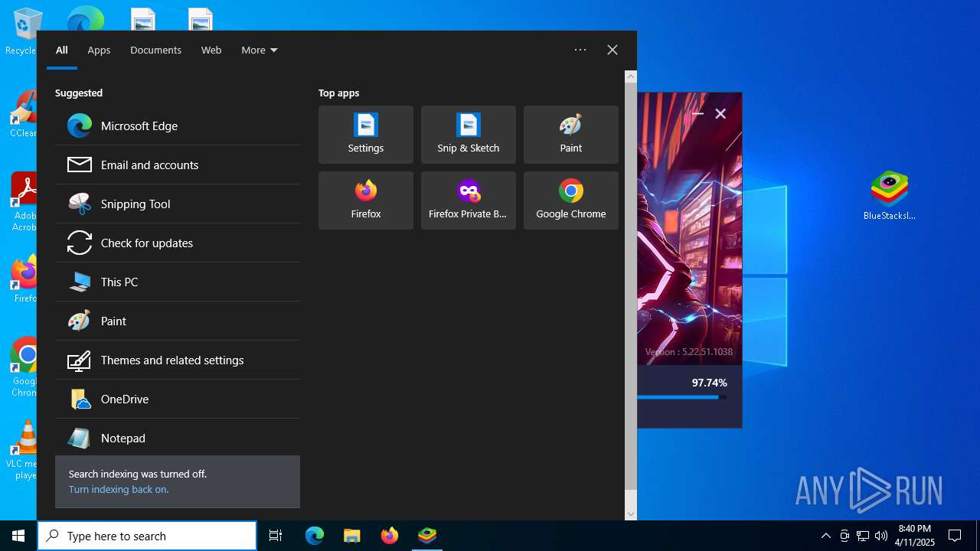Switch to the Apps tab

point(99,50)
